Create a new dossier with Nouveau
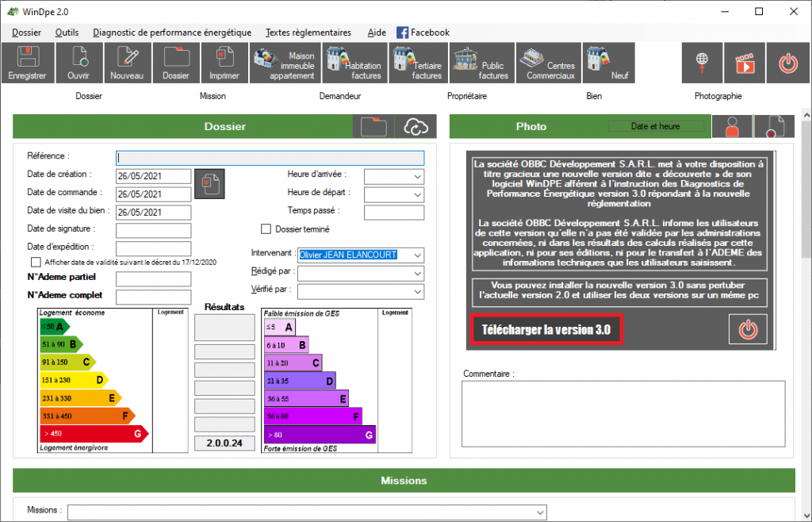Image resolution: width=812 pixels, height=522 pixels. click(127, 63)
